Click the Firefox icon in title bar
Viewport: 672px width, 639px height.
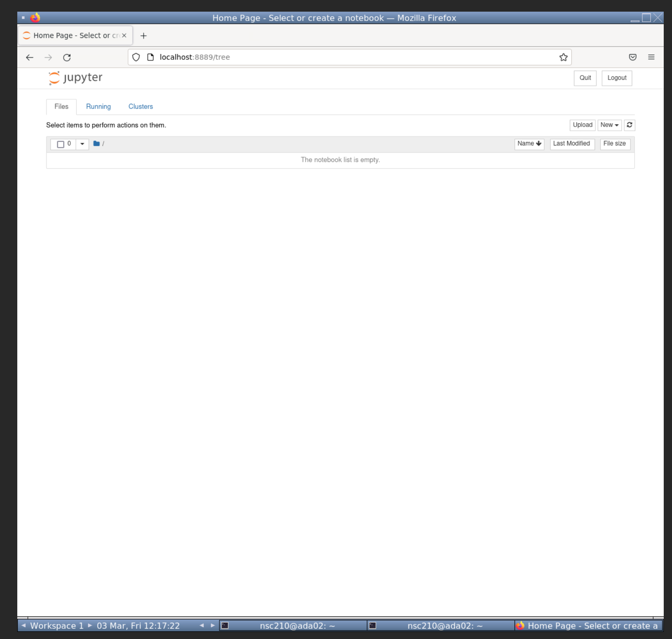[35, 18]
